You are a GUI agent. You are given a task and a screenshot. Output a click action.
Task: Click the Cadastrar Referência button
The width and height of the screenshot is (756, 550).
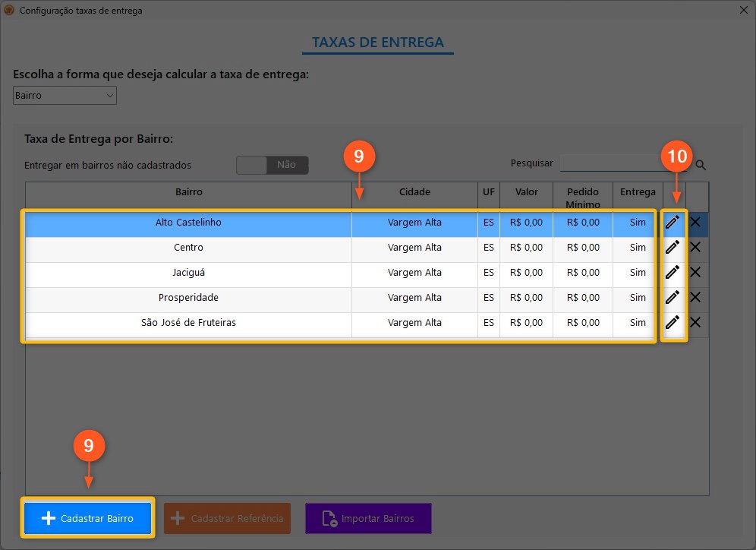(227, 518)
